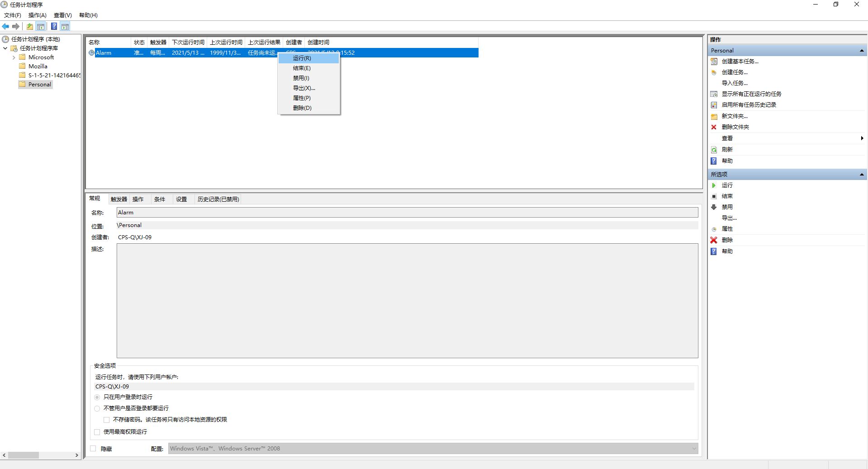The image size is (868, 469).
Task: Toggle the "隐藏" checkbox
Action: 93,449
